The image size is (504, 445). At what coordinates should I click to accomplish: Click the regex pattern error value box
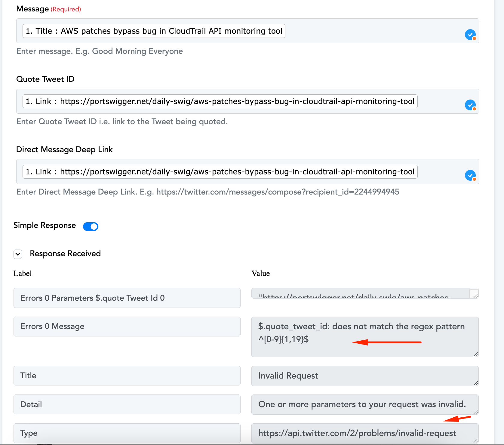tap(365, 337)
